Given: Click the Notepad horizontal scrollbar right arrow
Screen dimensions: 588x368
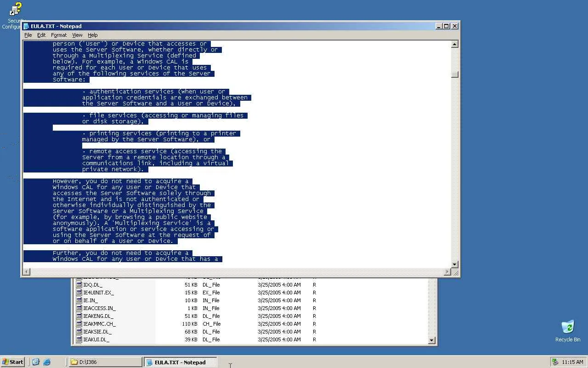Looking at the screenshot, I should coord(447,272).
